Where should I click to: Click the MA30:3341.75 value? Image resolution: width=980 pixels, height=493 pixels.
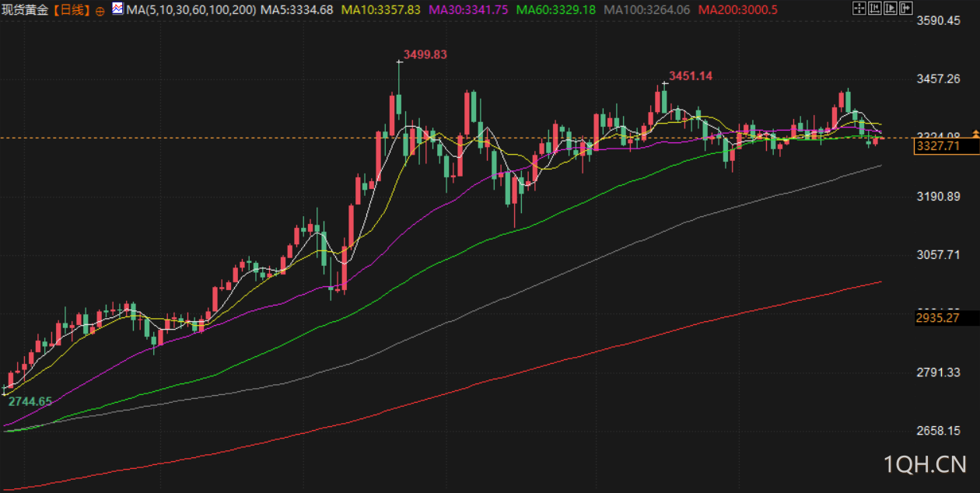(468, 10)
